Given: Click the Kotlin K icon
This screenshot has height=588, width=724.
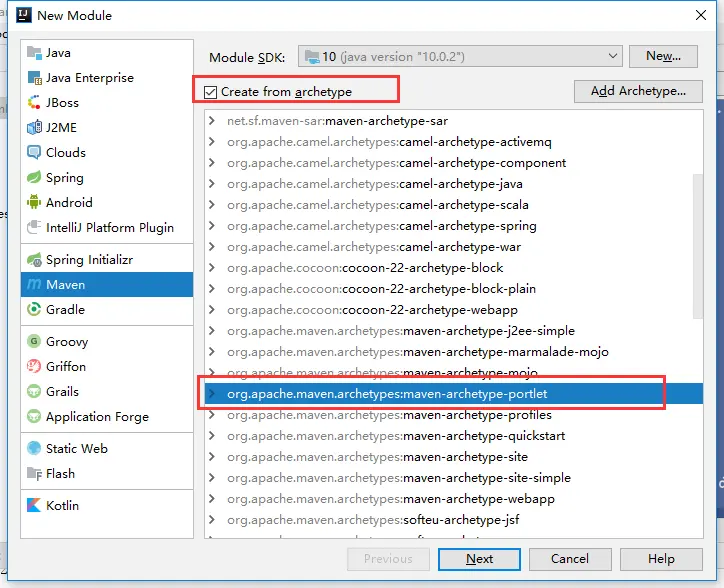Looking at the screenshot, I should coord(34,505).
